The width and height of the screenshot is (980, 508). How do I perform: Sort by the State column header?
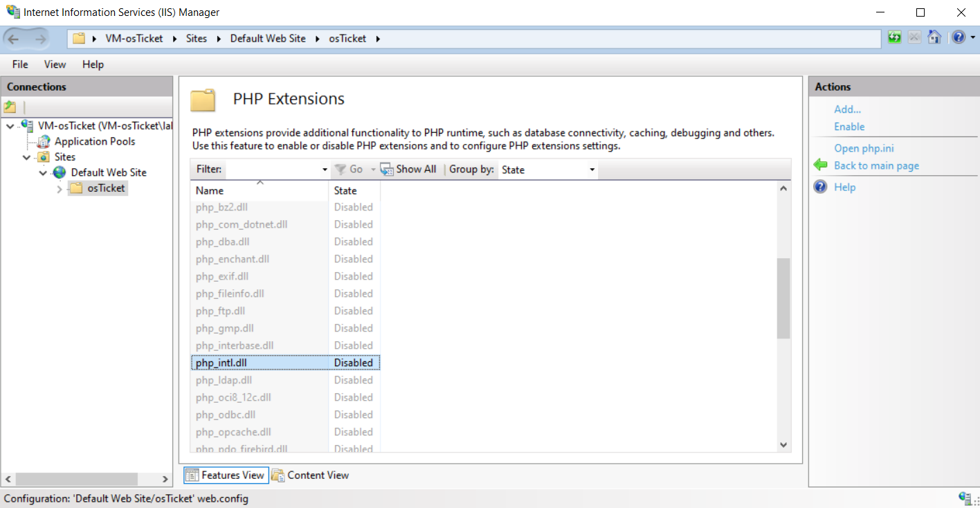pyautogui.click(x=354, y=190)
